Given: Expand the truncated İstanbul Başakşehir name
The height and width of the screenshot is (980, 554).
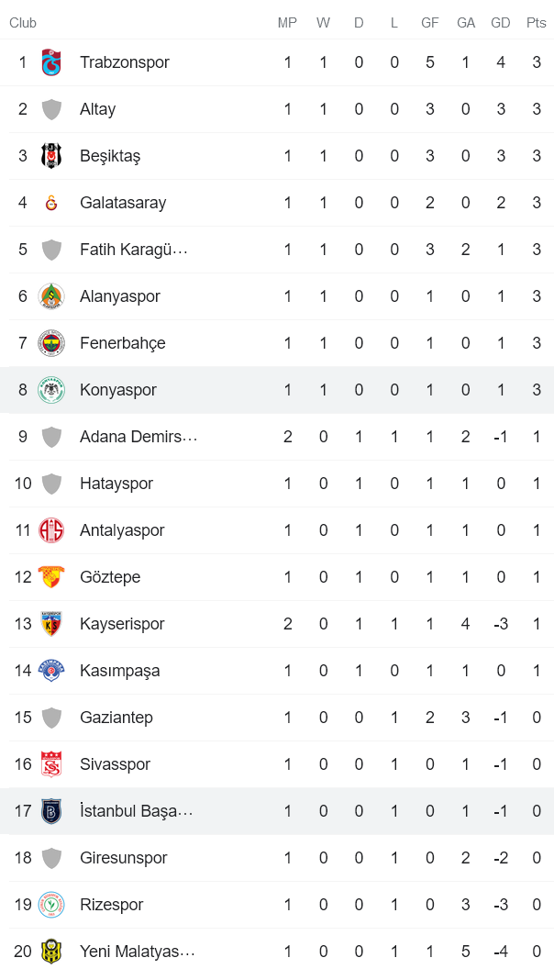Looking at the screenshot, I should click(x=136, y=811).
